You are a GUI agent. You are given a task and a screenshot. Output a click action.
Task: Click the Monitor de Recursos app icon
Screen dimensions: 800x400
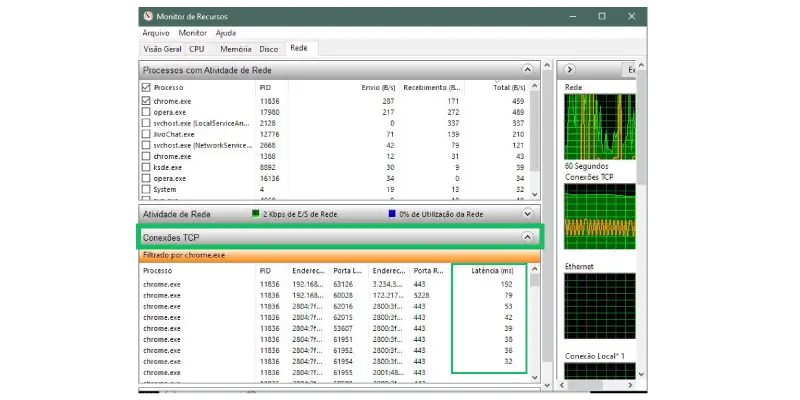click(x=149, y=16)
